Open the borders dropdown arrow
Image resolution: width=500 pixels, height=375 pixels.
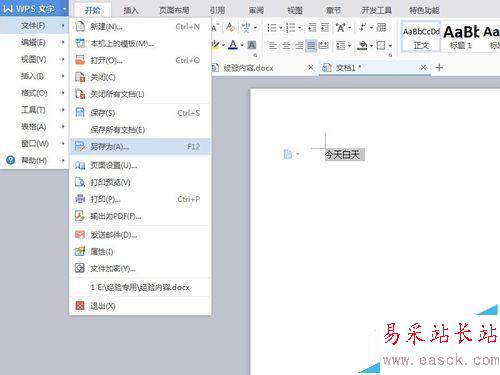click(x=390, y=46)
